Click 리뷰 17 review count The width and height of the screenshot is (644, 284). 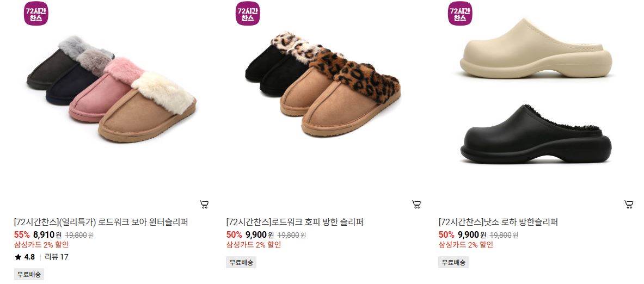point(57,257)
